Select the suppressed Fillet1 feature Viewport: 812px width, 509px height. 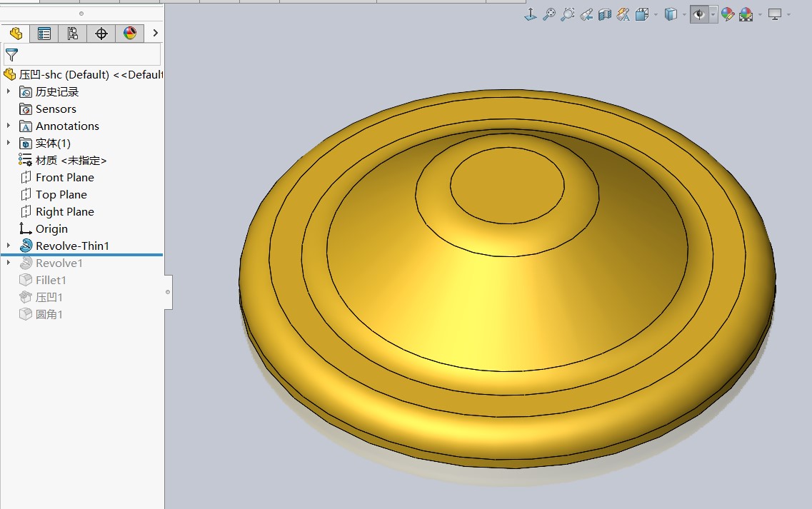pyautogui.click(x=51, y=280)
